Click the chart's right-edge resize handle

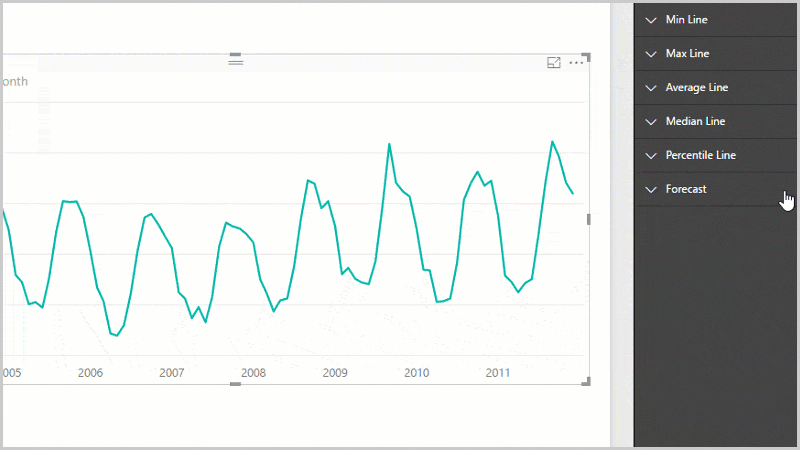point(588,219)
